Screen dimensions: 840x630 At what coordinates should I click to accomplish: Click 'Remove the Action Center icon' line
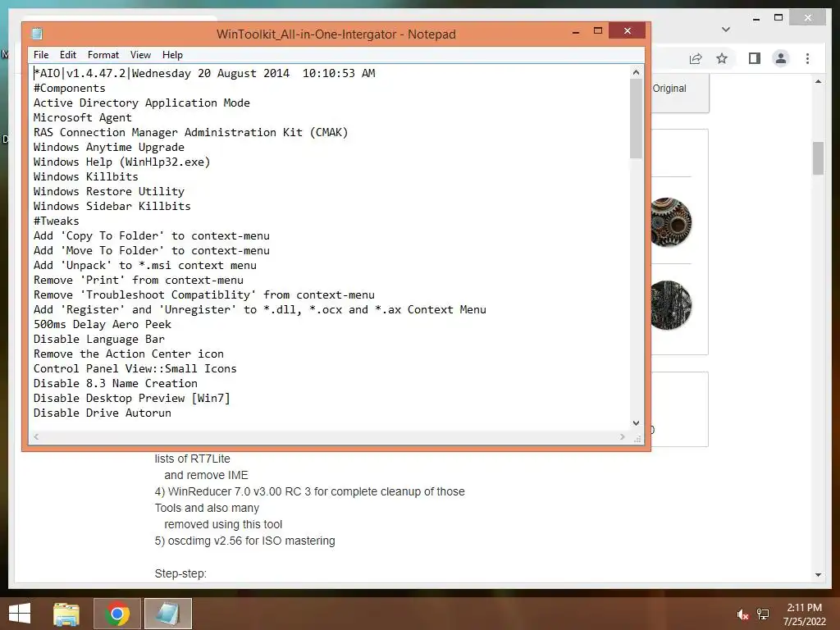click(129, 354)
